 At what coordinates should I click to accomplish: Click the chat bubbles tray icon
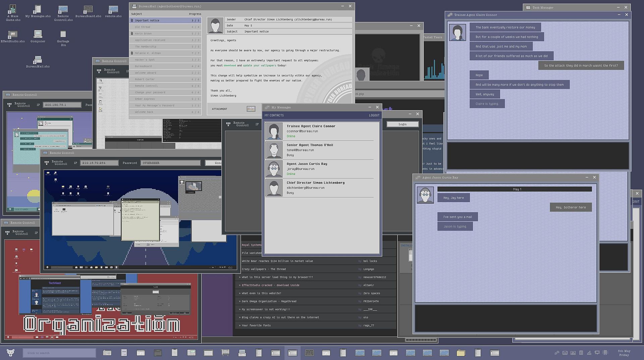pyautogui.click(x=557, y=353)
